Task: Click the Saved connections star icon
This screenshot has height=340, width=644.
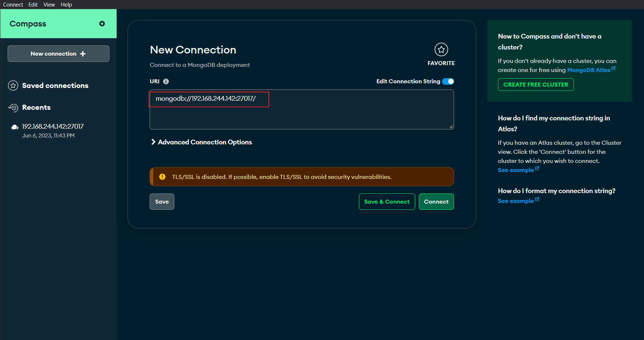Action: [13, 85]
